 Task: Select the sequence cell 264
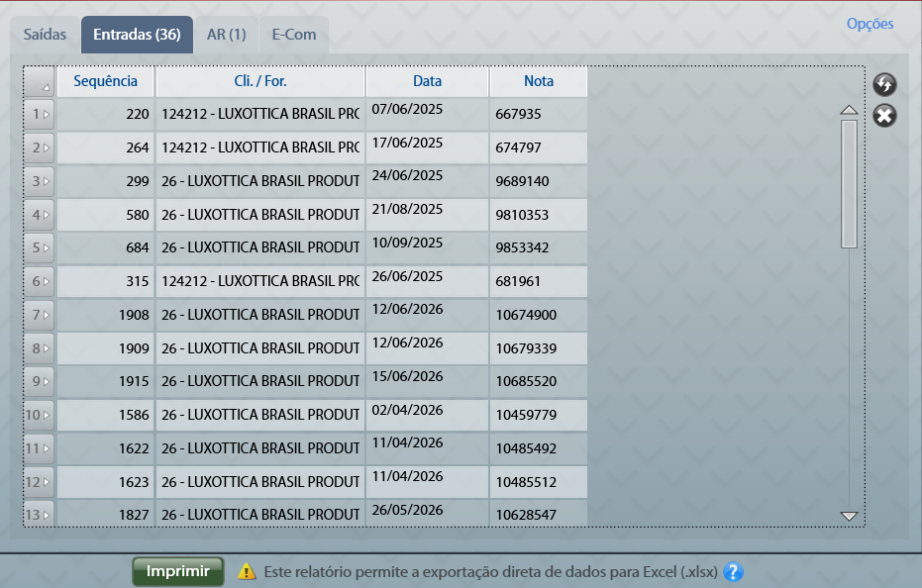(105, 147)
